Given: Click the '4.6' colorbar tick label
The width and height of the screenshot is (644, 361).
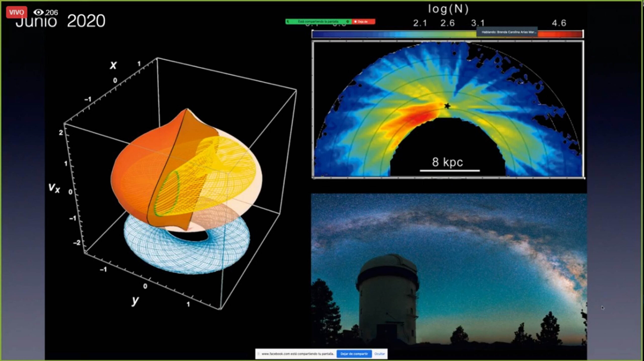Looking at the screenshot, I should click(559, 23).
